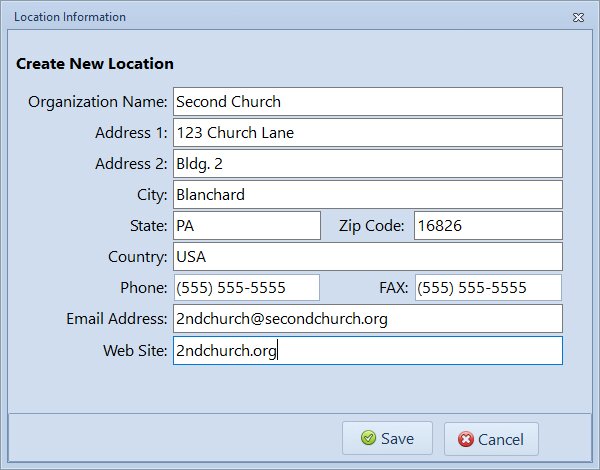This screenshot has width=600, height=470.
Task: Click the City field containing Blanchard
Action: coord(368,194)
